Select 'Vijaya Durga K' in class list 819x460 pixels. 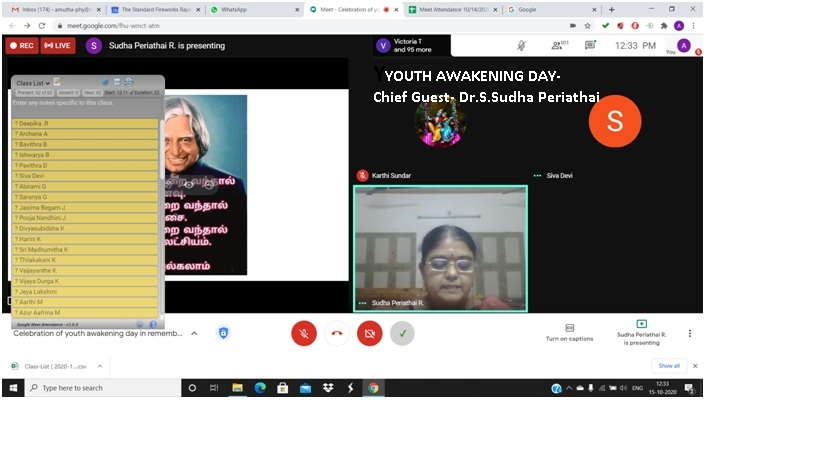[85, 281]
